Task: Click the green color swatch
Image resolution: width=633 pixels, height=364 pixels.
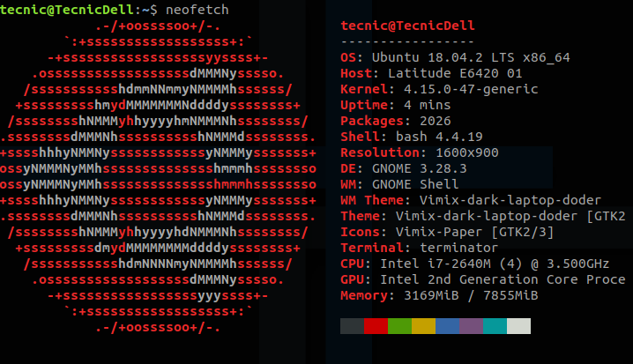Action: [x=399, y=326]
